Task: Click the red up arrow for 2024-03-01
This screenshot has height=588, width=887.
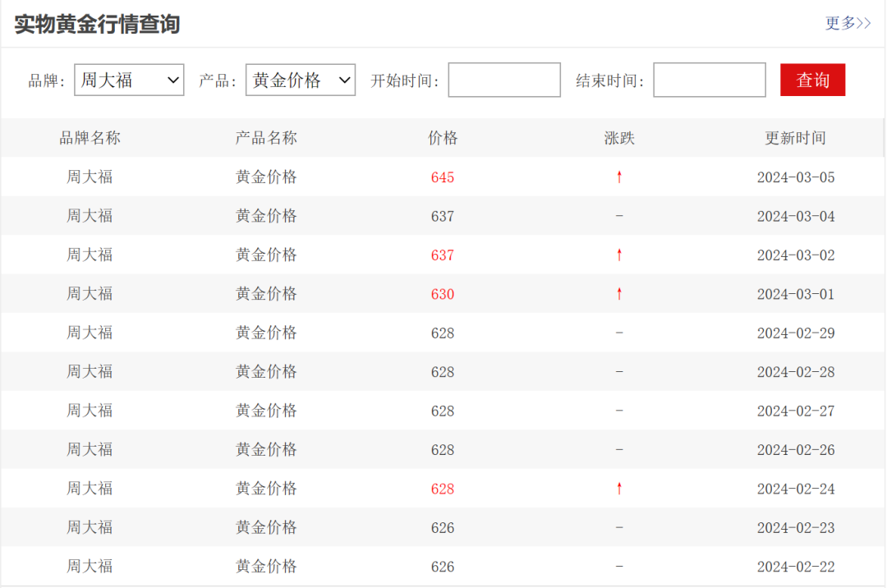Action: click(x=619, y=294)
